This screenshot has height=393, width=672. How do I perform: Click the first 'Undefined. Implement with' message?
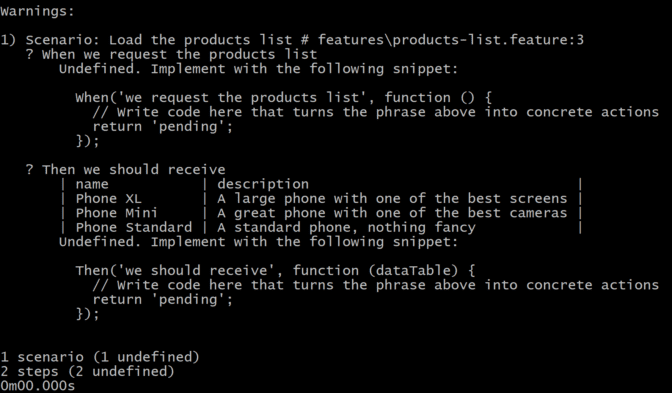click(258, 69)
